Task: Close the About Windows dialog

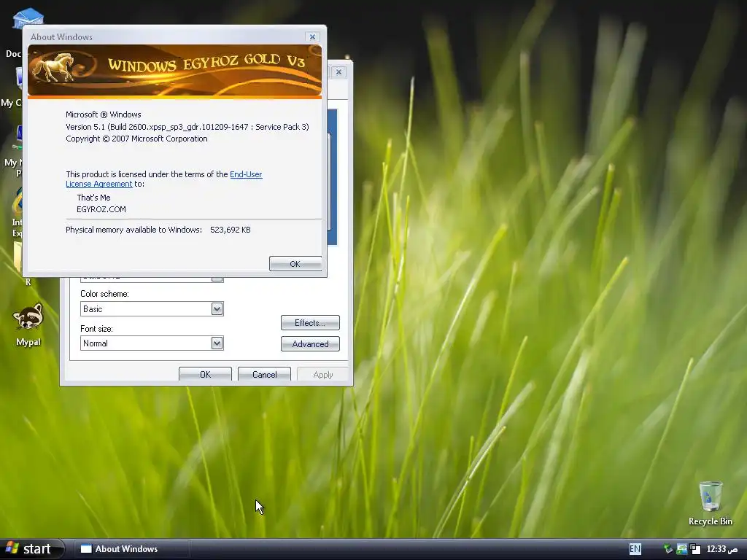Action: tap(312, 36)
